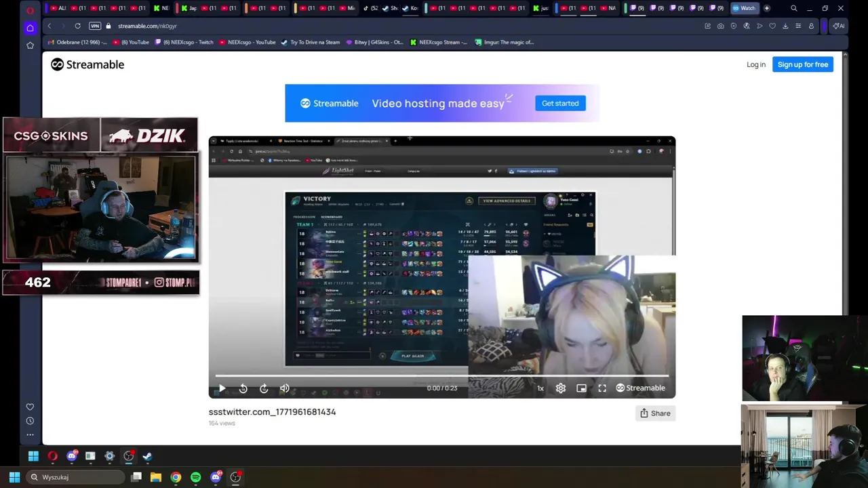This screenshot has width=868, height=488.
Task: Open video player settings gear
Action: 561,388
